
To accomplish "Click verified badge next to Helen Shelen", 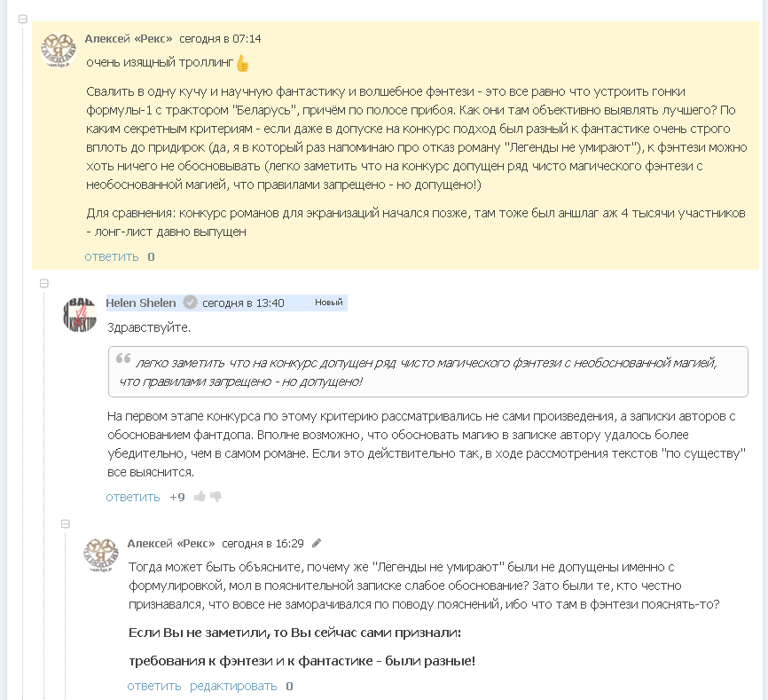I will (x=189, y=303).
